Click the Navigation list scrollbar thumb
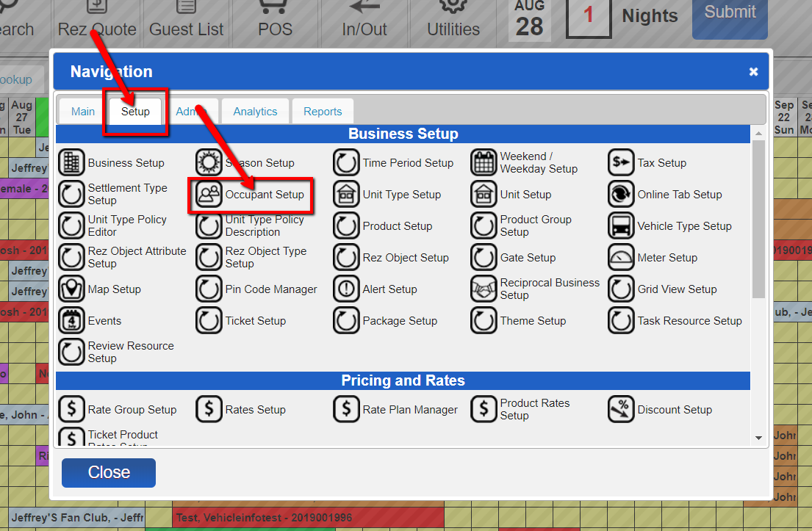 (758, 220)
